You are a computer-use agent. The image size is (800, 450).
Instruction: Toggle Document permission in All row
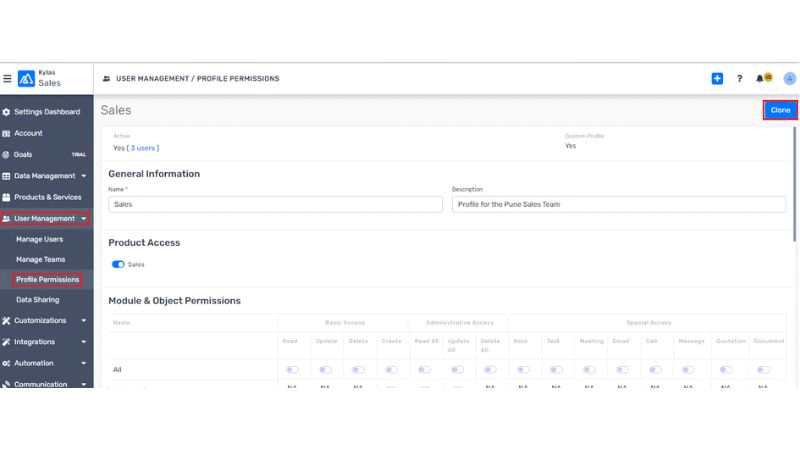[x=763, y=370]
